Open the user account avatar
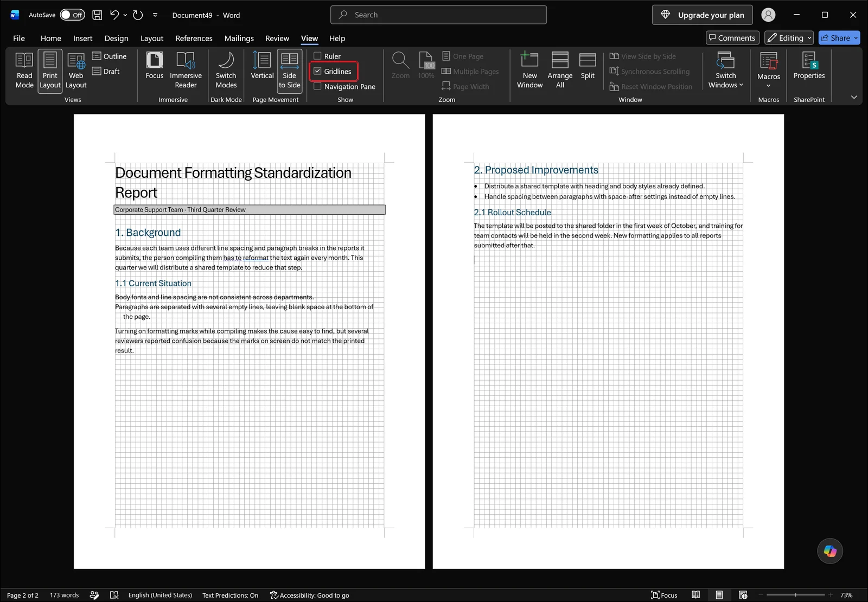Viewport: 868px width, 602px height. tap(768, 15)
